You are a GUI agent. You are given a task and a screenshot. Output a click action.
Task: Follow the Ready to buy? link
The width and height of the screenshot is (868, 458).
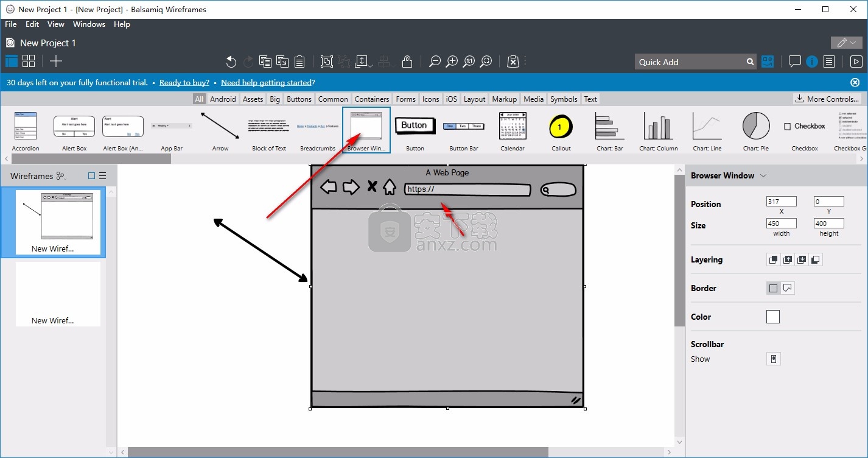coord(184,83)
